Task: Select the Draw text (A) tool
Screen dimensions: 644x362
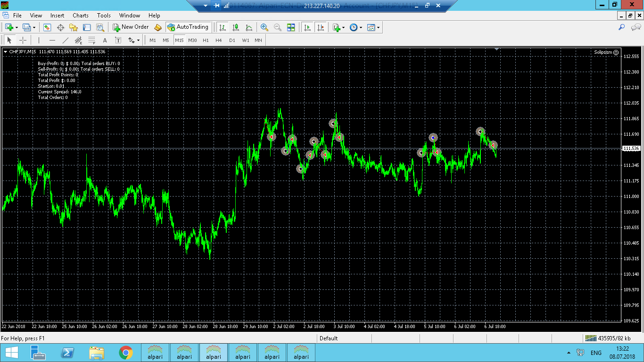Action: pos(105,40)
